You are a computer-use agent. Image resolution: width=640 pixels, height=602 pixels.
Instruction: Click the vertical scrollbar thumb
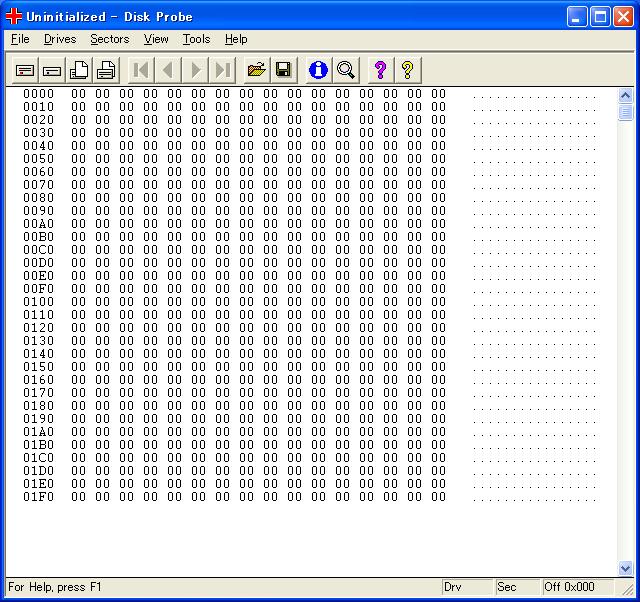pos(625,112)
